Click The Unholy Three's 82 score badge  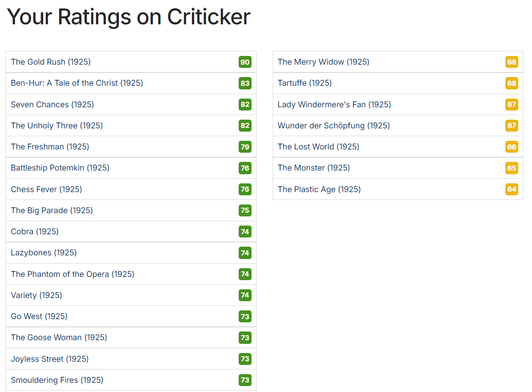pos(245,126)
